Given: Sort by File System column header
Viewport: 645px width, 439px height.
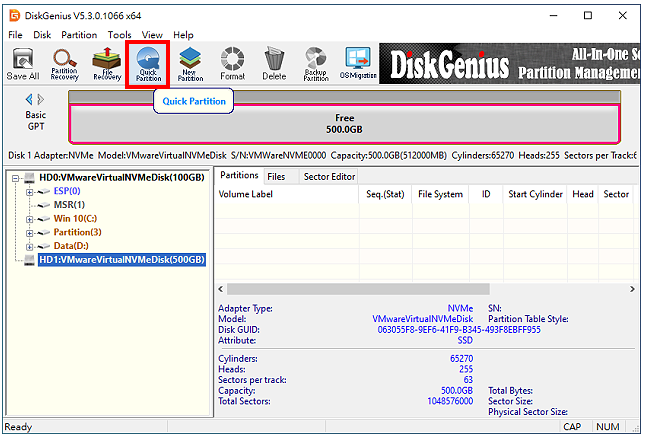Looking at the screenshot, I should (x=440, y=194).
